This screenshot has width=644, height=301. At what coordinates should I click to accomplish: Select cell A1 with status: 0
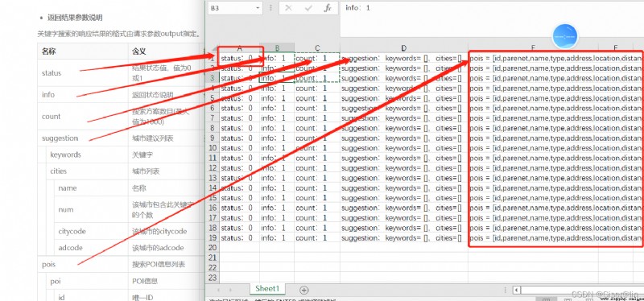pos(238,58)
